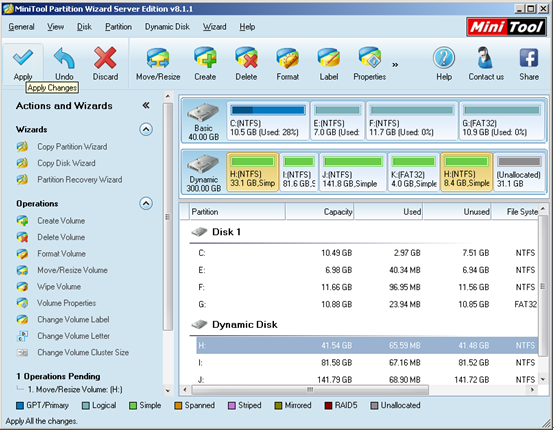This screenshot has height=430, width=554.
Task: Collapse the Wizards section
Action: tap(146, 129)
